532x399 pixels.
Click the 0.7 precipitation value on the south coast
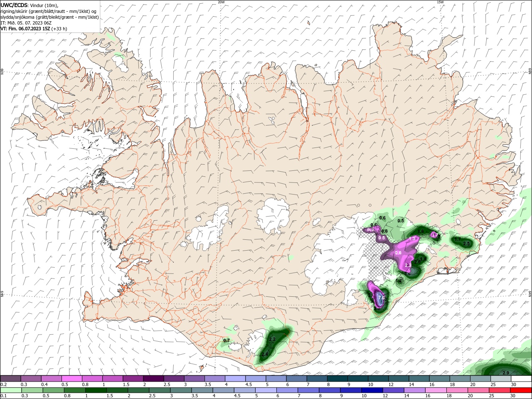[227, 340]
